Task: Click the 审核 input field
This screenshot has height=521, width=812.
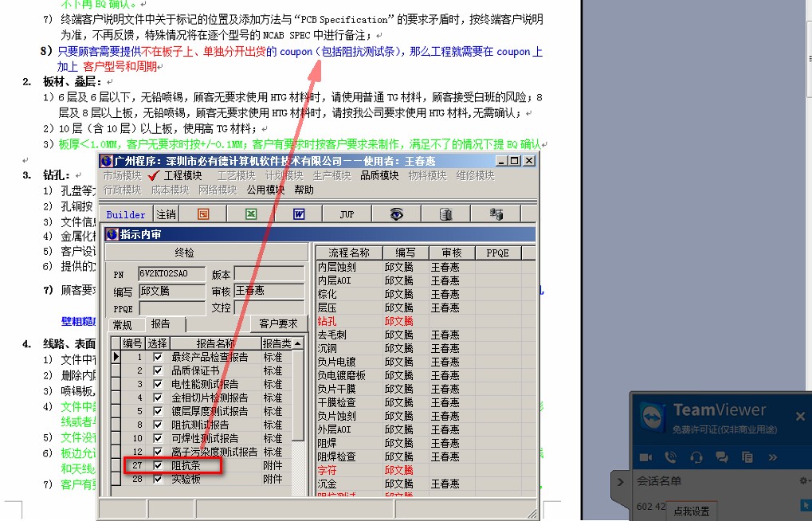Action: tap(269, 291)
